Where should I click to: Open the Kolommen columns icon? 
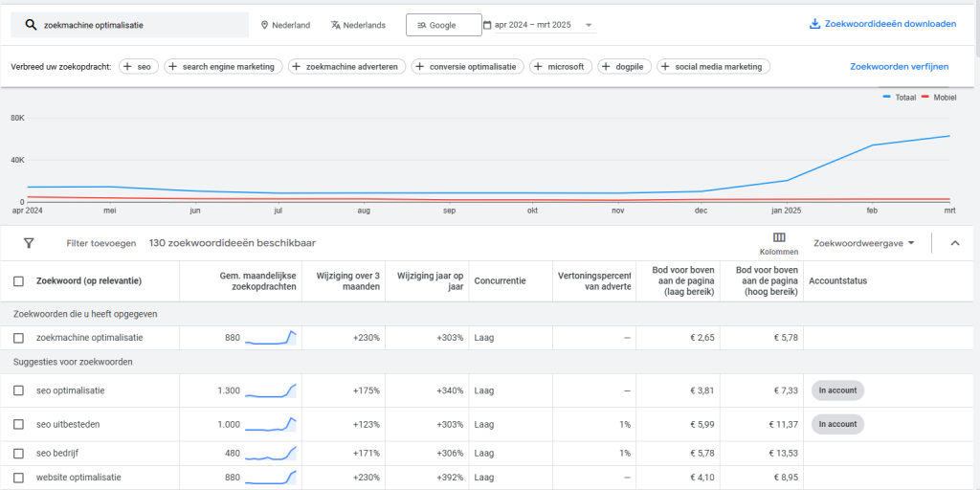779,237
